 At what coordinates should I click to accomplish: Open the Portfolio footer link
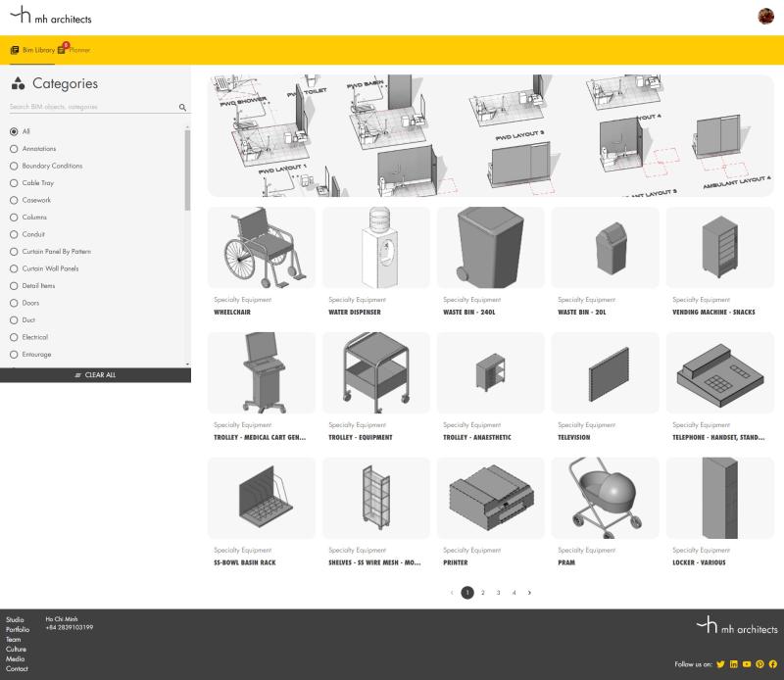pyautogui.click(x=18, y=629)
